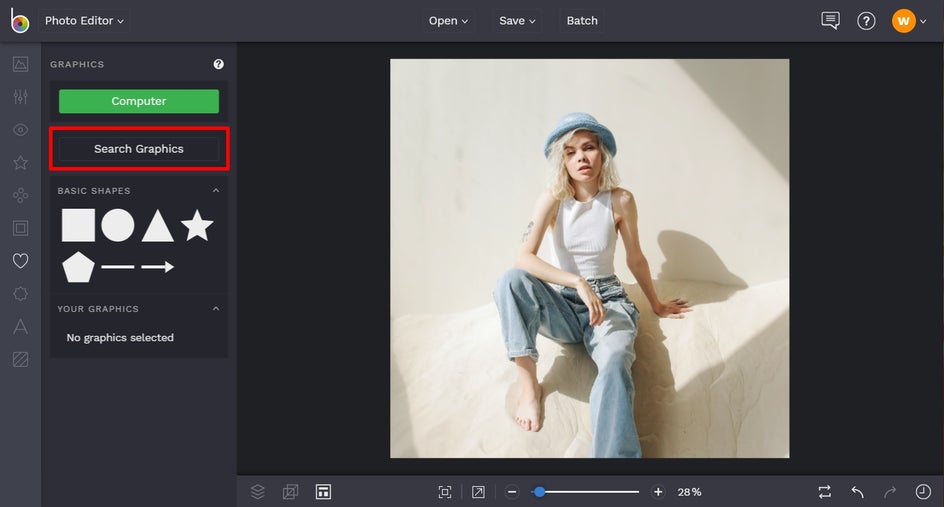
Task: Click the green Computer button
Action: click(139, 101)
